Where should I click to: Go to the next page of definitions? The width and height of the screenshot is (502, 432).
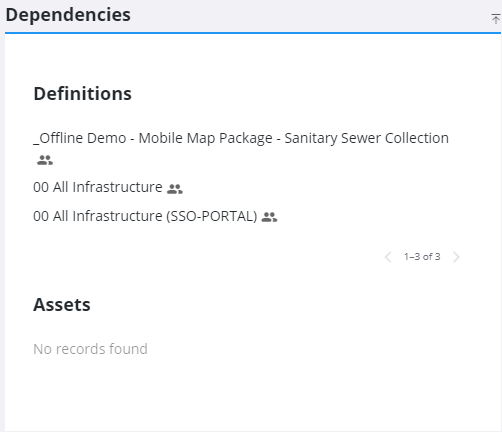pos(456,257)
